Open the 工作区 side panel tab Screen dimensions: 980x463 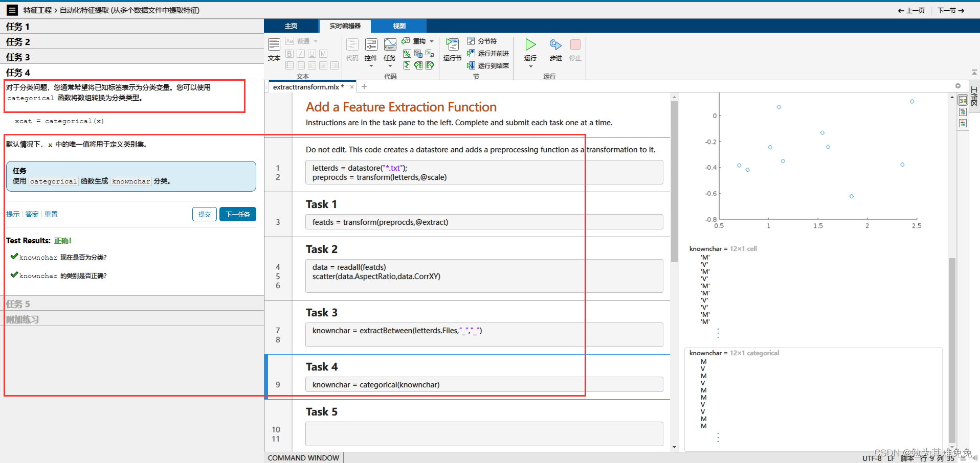(x=974, y=96)
